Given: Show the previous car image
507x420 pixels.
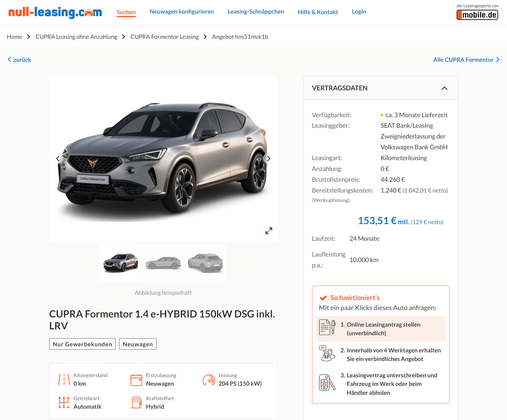Looking at the screenshot, I should (x=58, y=158).
